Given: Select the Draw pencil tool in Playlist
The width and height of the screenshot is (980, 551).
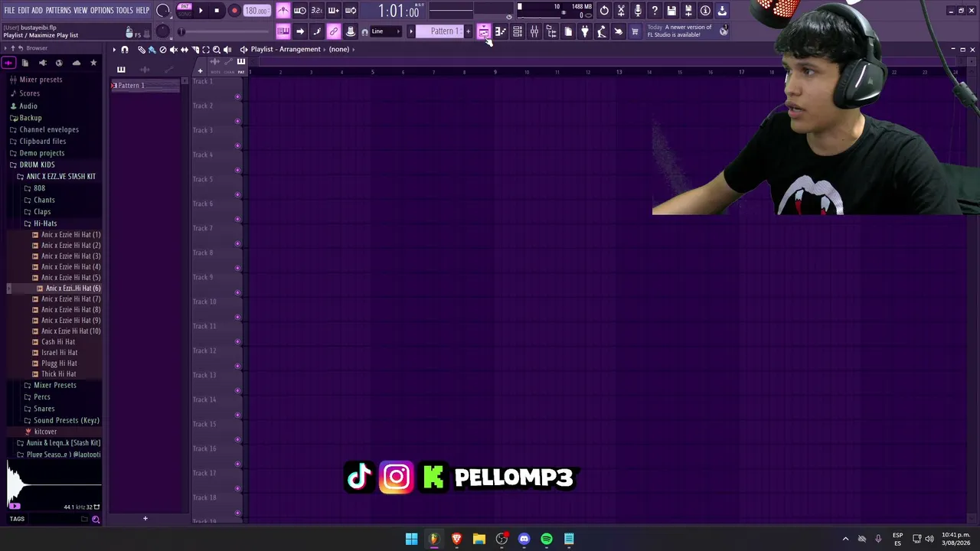Looking at the screenshot, I should point(142,50).
